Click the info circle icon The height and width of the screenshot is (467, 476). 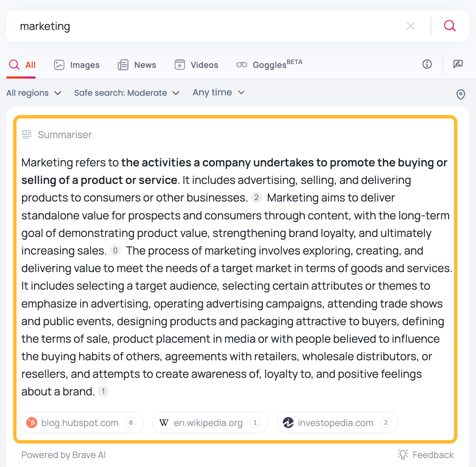point(427,64)
